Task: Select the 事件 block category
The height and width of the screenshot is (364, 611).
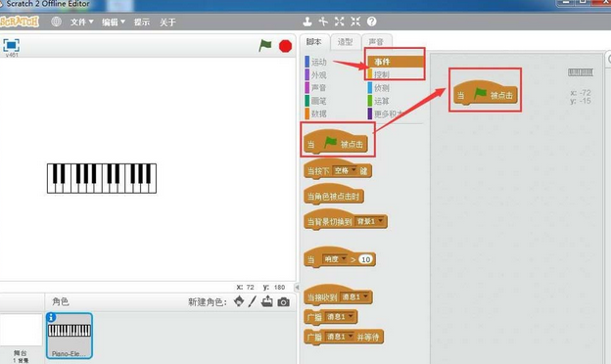Action: [396, 62]
